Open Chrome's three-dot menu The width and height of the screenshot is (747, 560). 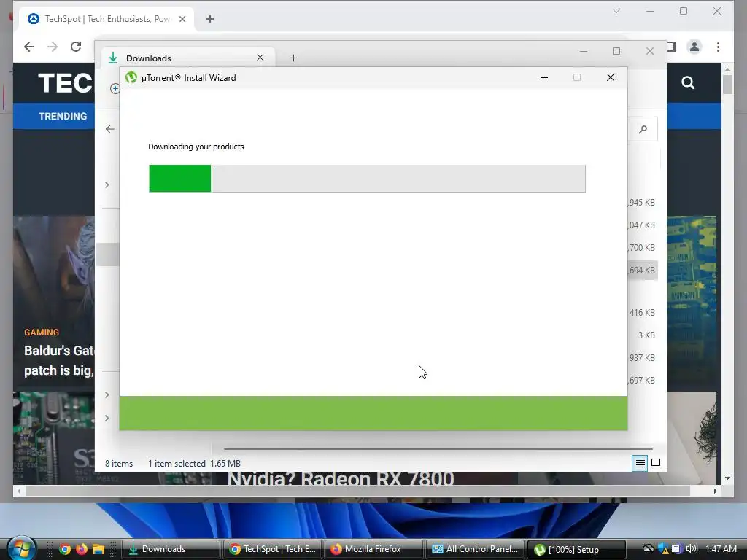click(718, 47)
